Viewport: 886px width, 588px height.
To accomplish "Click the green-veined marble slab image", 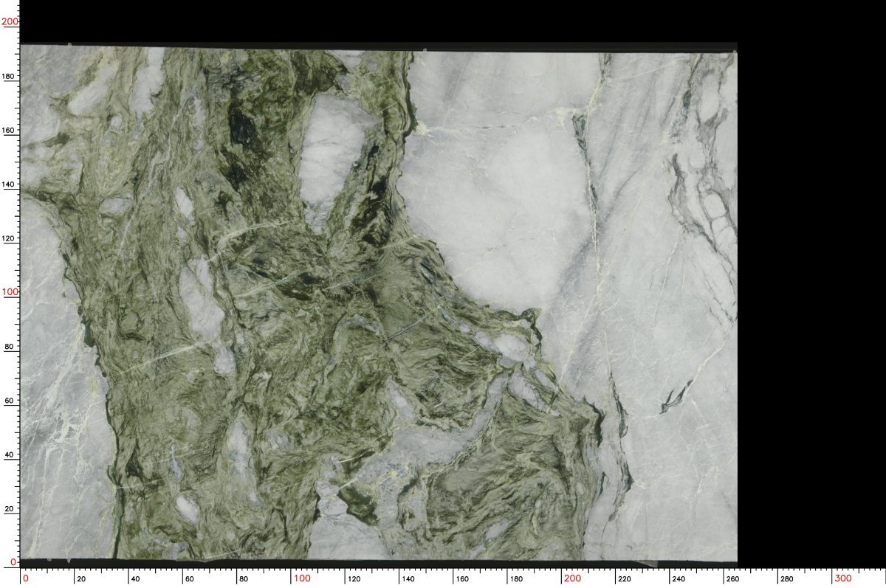I will pyautogui.click(x=295, y=332).
